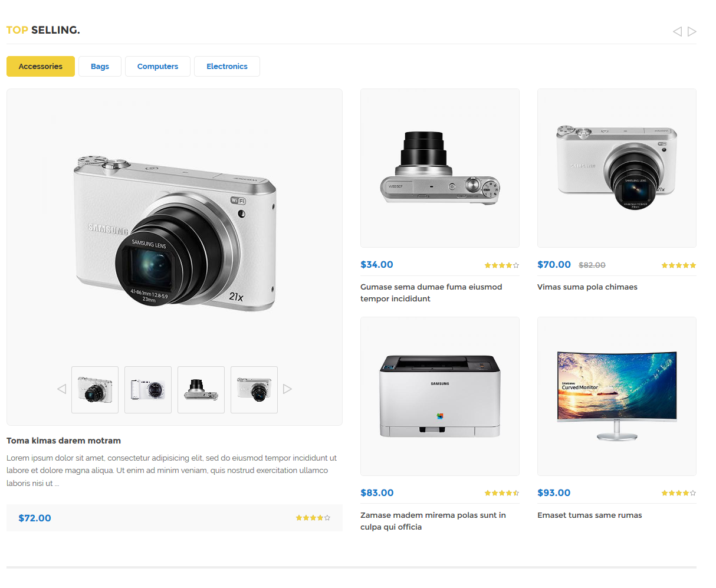Show the Electronics tab
The width and height of the screenshot is (716, 588).
click(x=227, y=67)
